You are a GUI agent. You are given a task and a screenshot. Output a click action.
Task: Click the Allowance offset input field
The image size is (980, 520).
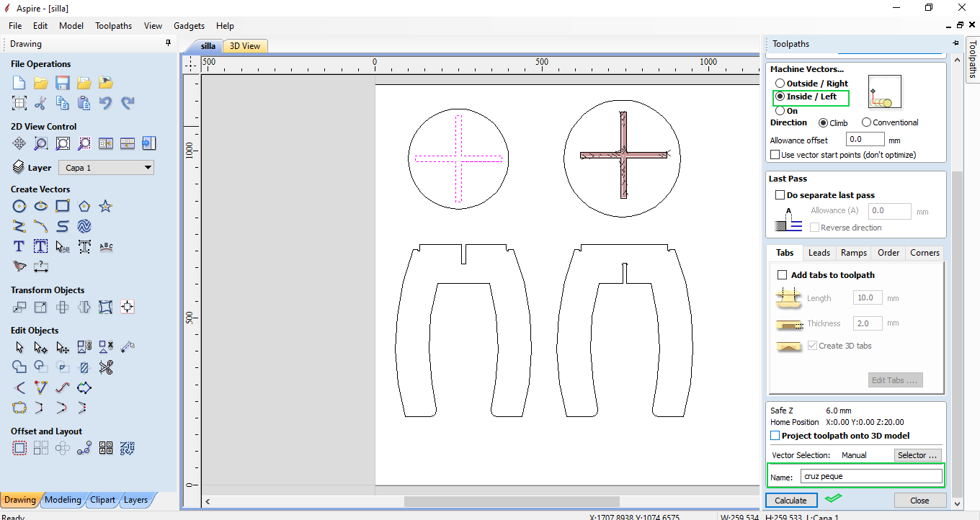(x=865, y=140)
